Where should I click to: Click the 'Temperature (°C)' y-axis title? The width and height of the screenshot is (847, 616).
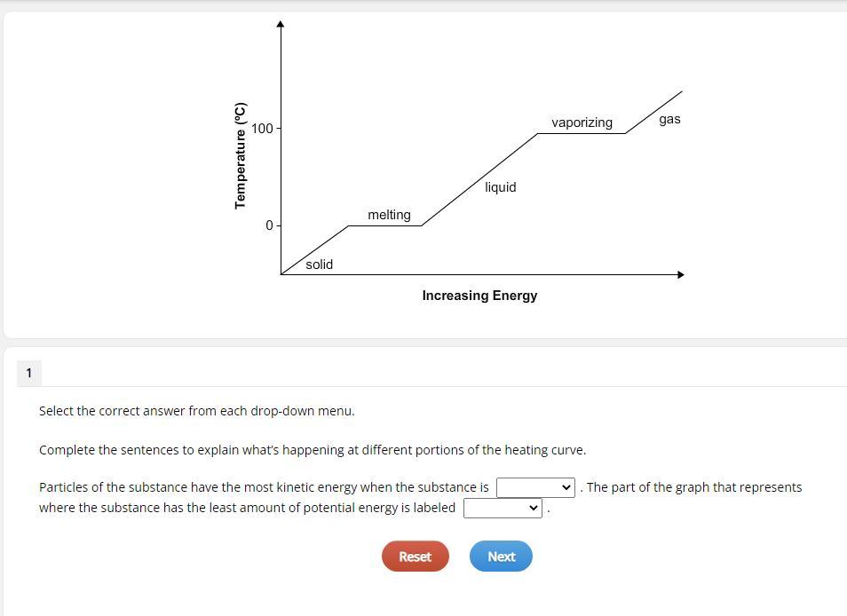241,155
